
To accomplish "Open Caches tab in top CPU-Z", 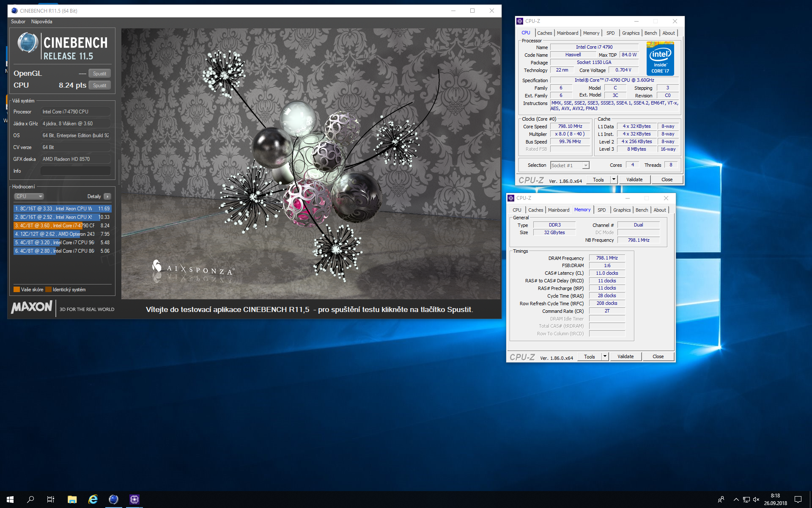I will coord(544,33).
